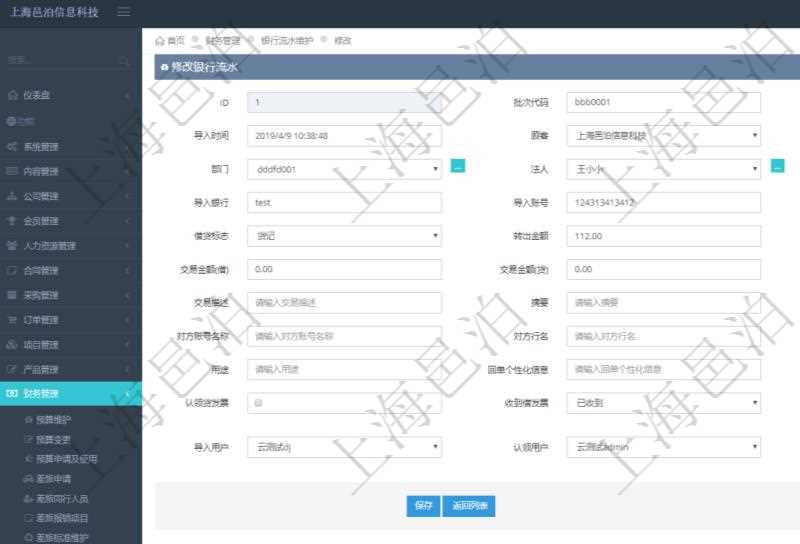800x544 pixels.
Task: Click the 批次代码 input field
Action: pos(663,102)
